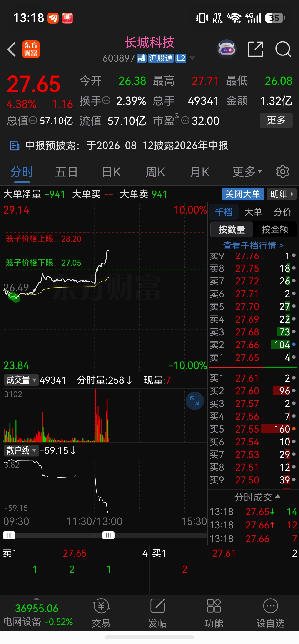The image size is (299, 644).
Task: Select the 卖5 27.70 order row
Action: [x=253, y=306]
